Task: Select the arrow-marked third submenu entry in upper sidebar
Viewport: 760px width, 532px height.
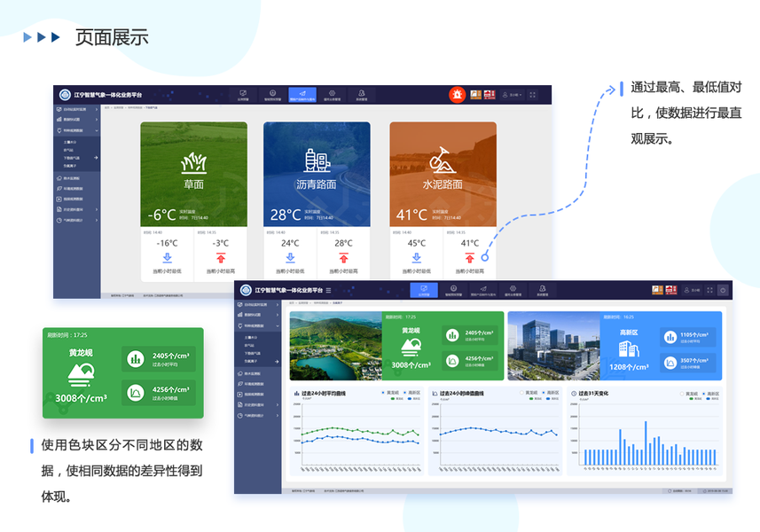Action: pyautogui.click(x=77, y=158)
